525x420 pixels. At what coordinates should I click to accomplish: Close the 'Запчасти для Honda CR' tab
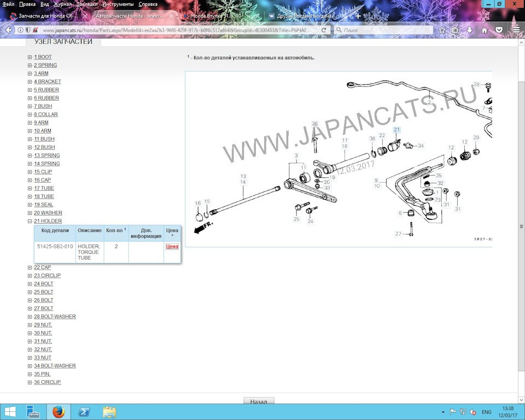click(x=85, y=16)
